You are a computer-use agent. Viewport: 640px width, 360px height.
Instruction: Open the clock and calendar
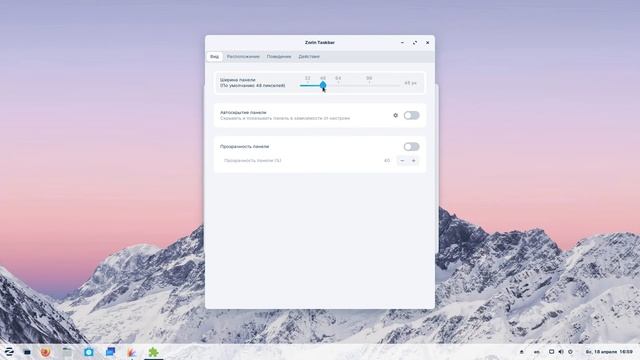pyautogui.click(x=609, y=352)
